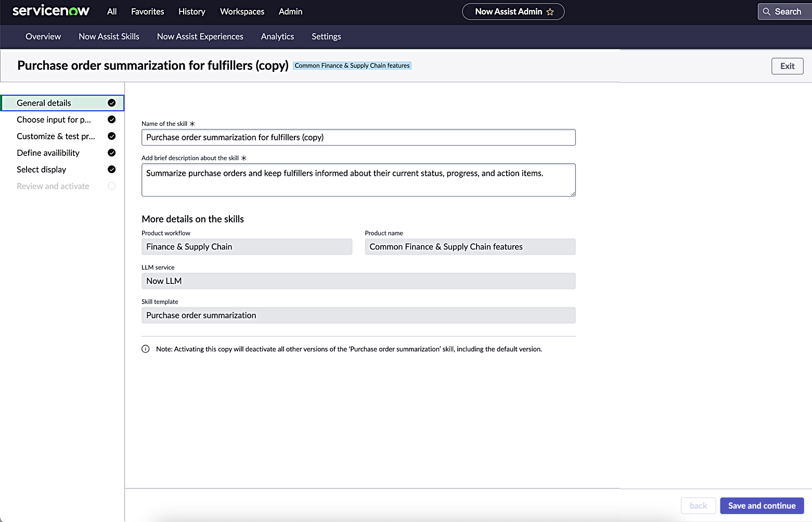Click the Product workflow field
The image size is (812, 522).
point(247,247)
